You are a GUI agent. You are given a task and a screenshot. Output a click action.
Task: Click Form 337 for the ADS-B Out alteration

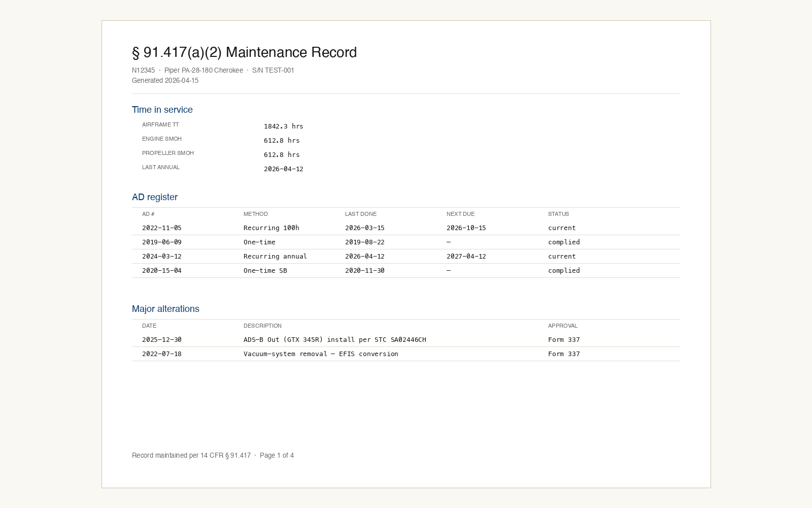point(564,339)
